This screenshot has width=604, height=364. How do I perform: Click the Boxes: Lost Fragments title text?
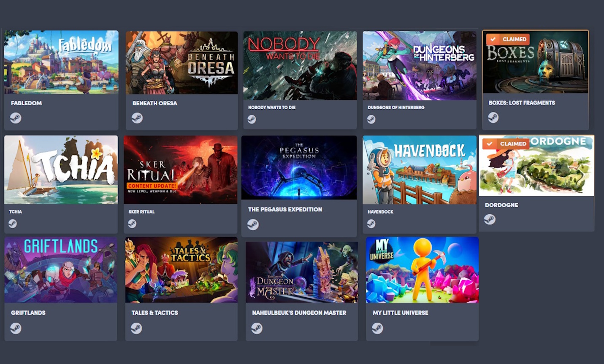(522, 102)
